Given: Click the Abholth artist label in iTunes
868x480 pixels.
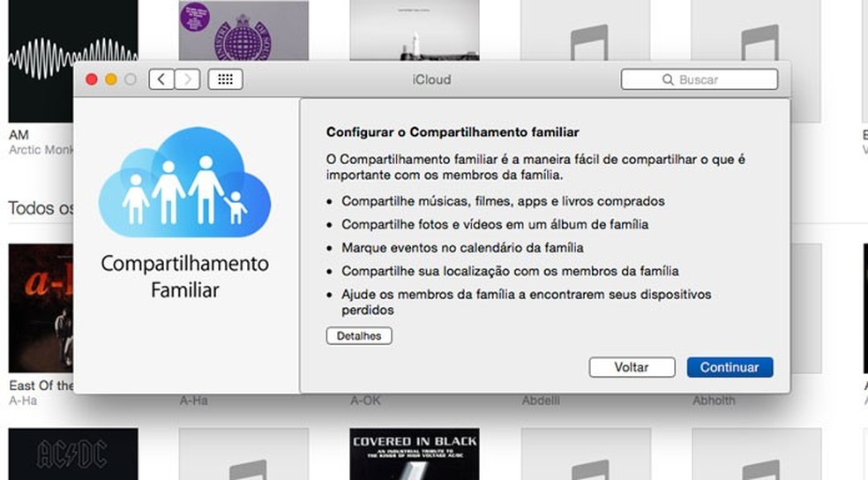Looking at the screenshot, I should pyautogui.click(x=714, y=401).
